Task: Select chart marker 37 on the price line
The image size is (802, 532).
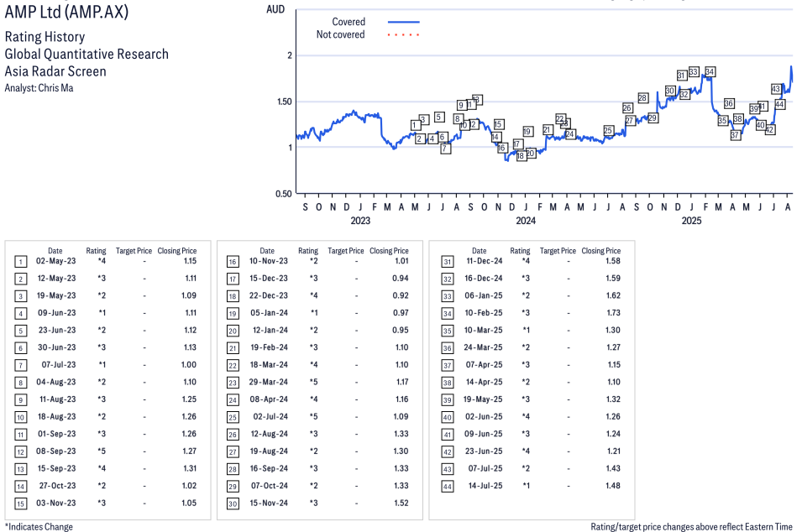Action: 735,135
